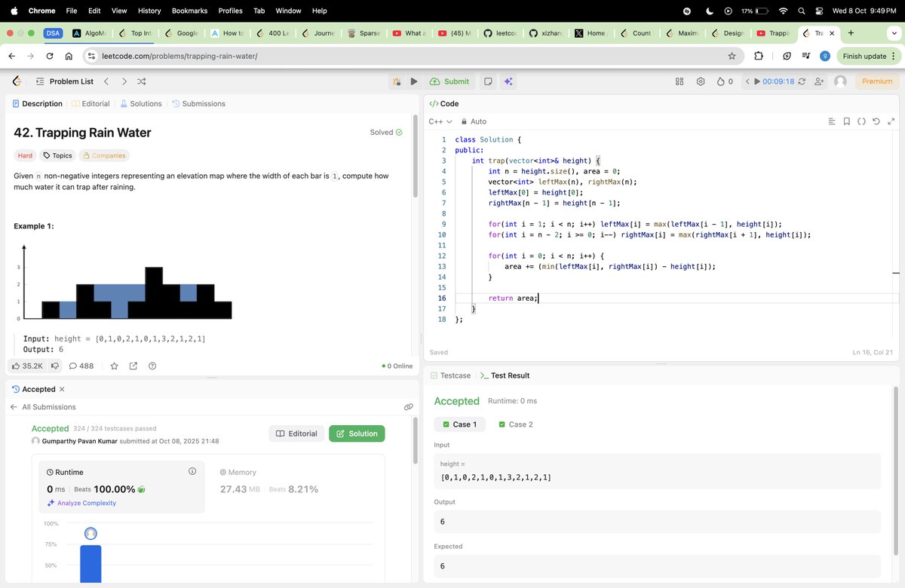The height and width of the screenshot is (588, 905).
Task: Reset code to default icon
Action: [x=876, y=121]
